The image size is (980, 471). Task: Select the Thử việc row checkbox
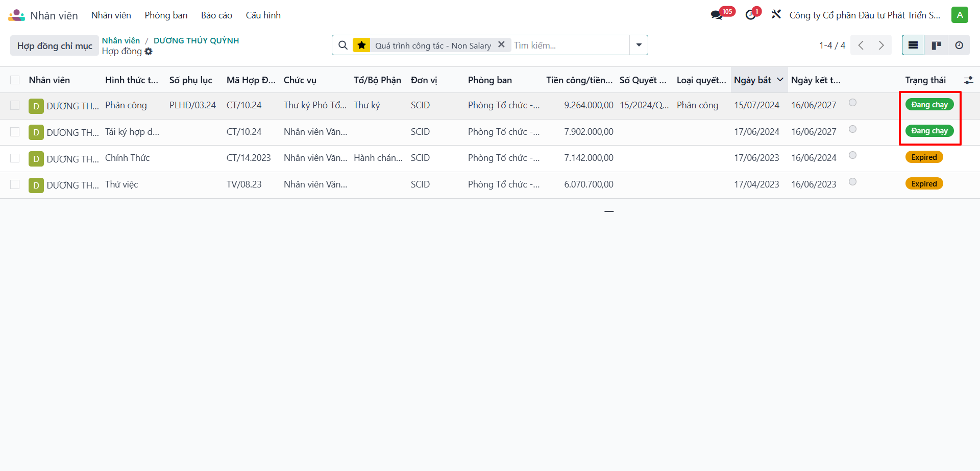15,185
